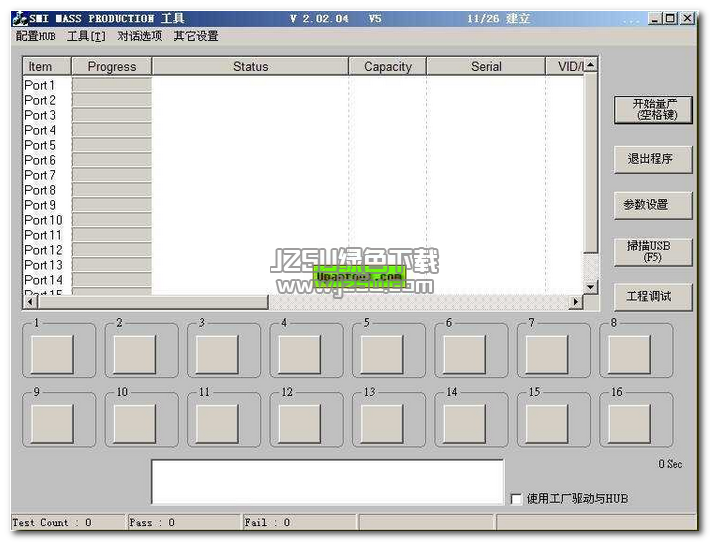Click the Capacity column header

point(387,67)
